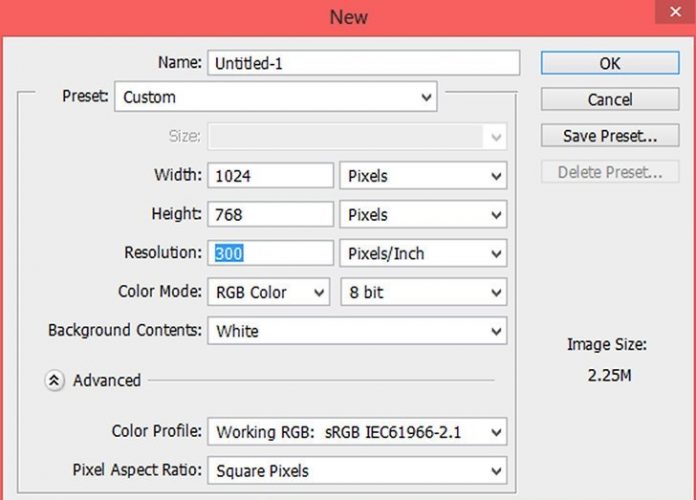Click the Name text field

[364, 62]
